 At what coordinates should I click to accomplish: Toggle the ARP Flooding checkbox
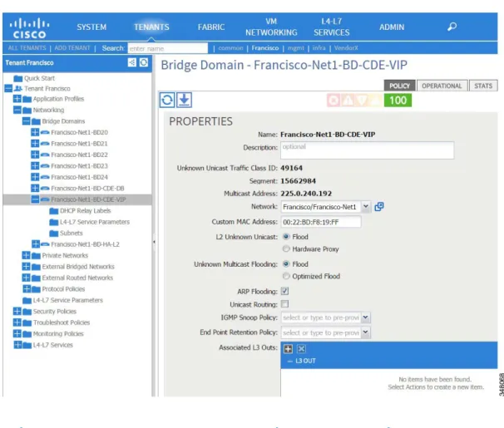point(284,291)
